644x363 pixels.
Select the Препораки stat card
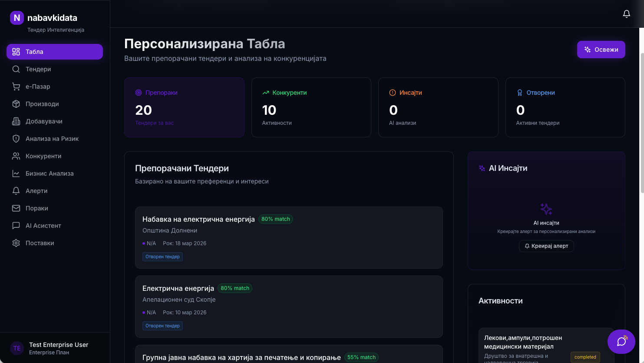point(184,107)
